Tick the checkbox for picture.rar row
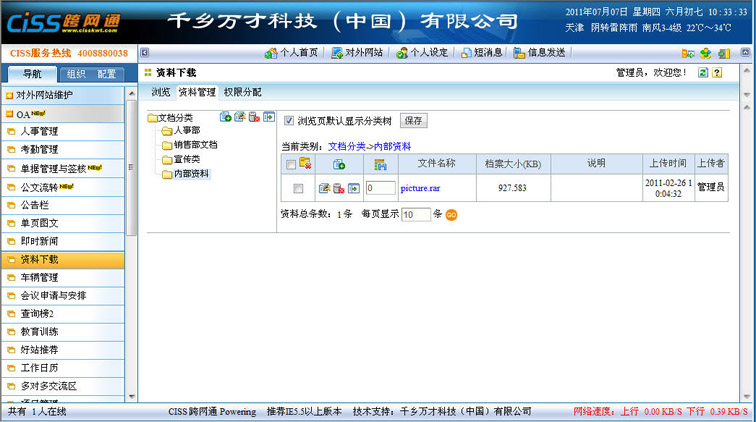 coord(298,188)
